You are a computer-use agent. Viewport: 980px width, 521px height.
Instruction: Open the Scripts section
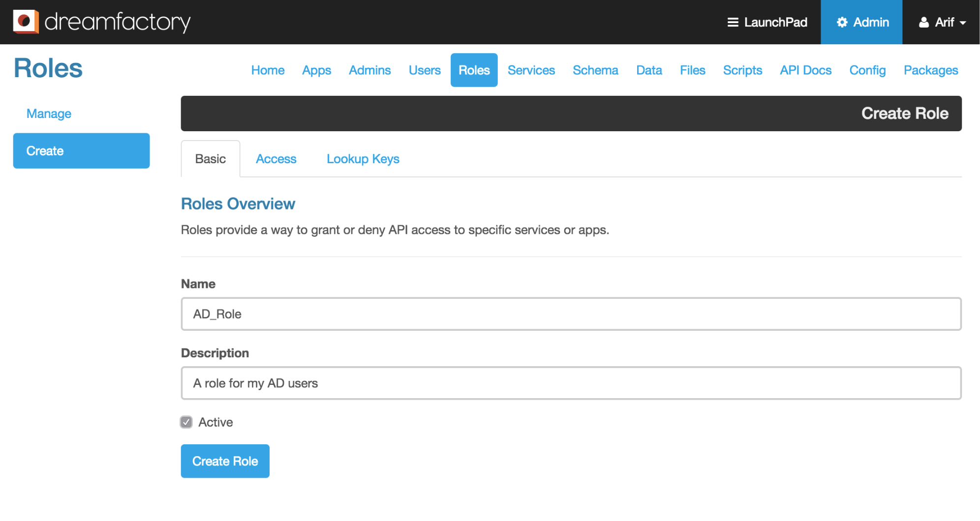(742, 70)
